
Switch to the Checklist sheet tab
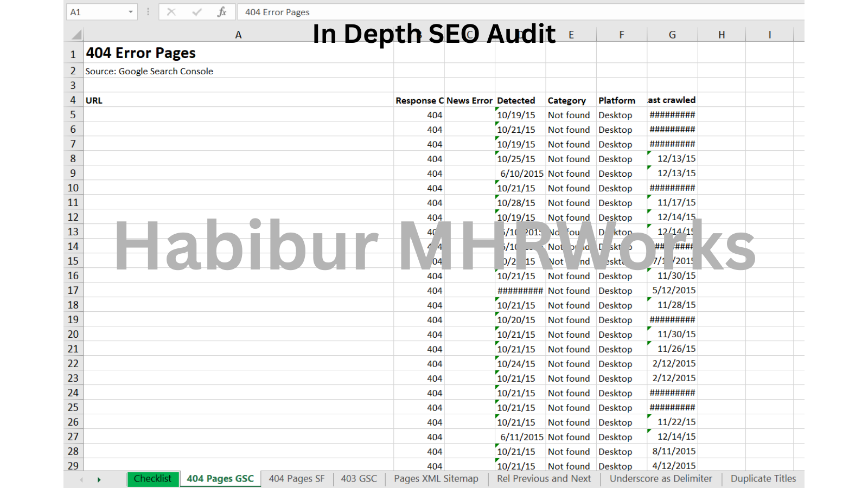coord(152,479)
